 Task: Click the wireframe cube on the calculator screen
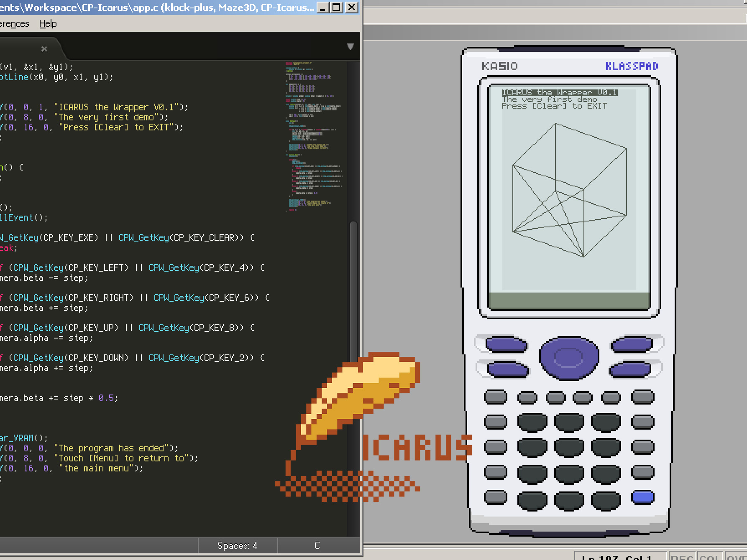570,190
